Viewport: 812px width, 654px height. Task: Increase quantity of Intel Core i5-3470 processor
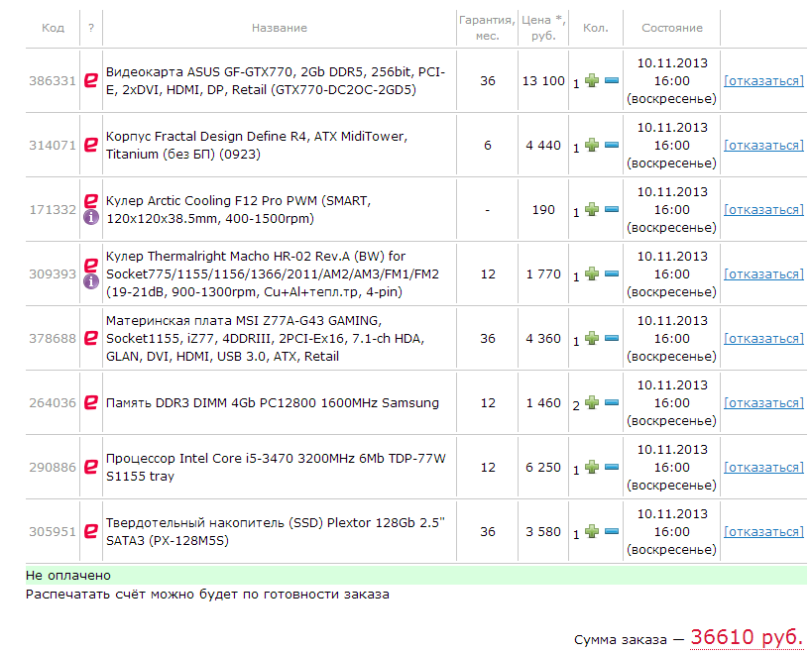tap(592, 468)
